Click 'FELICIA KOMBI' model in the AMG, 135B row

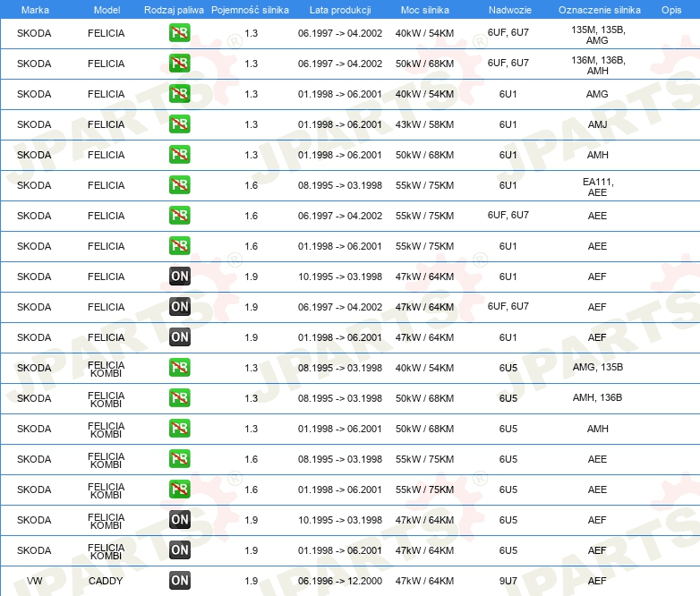click(106, 370)
